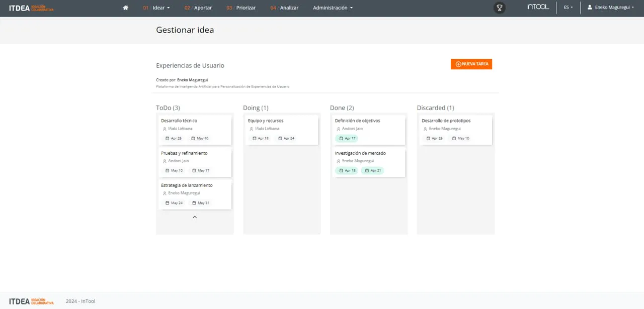644x309 pixels.
Task: Click the plus icon on Nueva Tarea
Action: [x=458, y=64]
